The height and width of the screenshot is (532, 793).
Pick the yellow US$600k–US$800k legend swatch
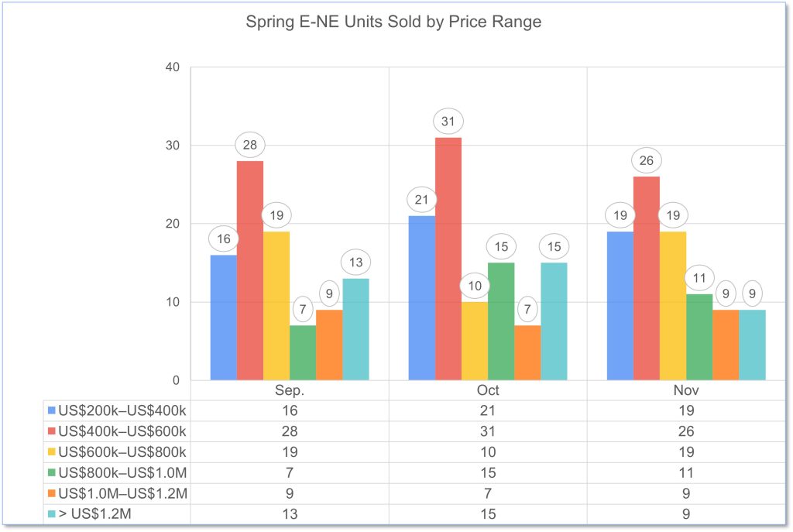tap(52, 451)
